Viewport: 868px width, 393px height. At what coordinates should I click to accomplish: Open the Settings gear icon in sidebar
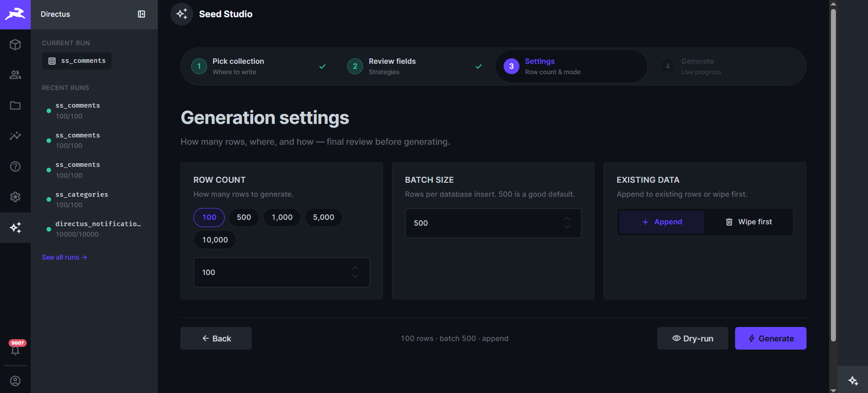coord(15,197)
